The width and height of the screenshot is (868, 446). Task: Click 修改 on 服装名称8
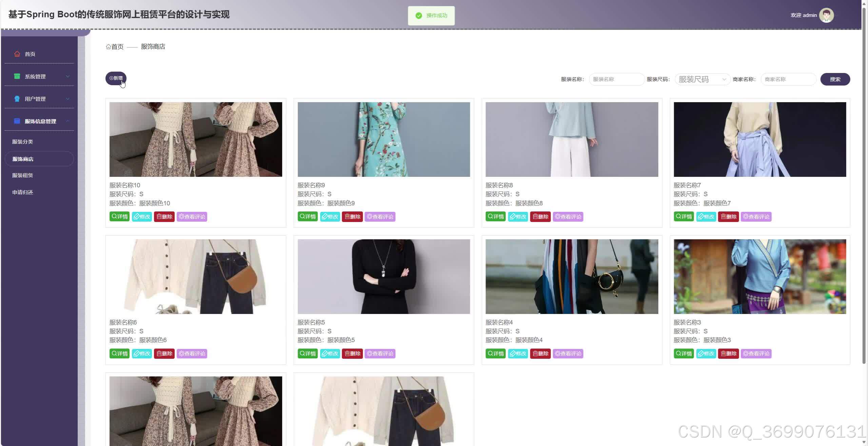(518, 217)
